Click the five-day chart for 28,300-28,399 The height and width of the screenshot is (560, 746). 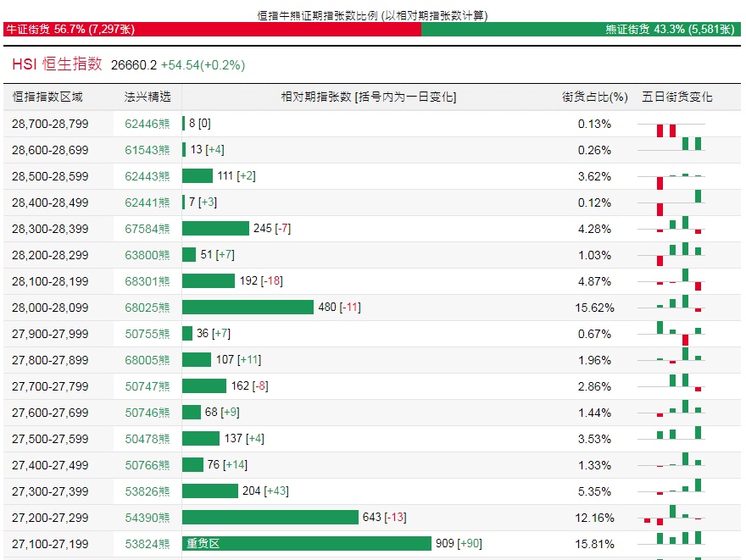coord(671,225)
